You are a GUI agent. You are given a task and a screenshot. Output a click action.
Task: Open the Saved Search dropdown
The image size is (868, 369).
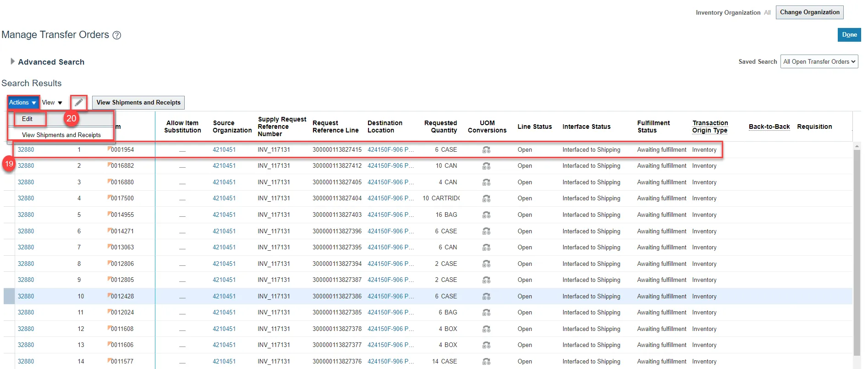819,61
